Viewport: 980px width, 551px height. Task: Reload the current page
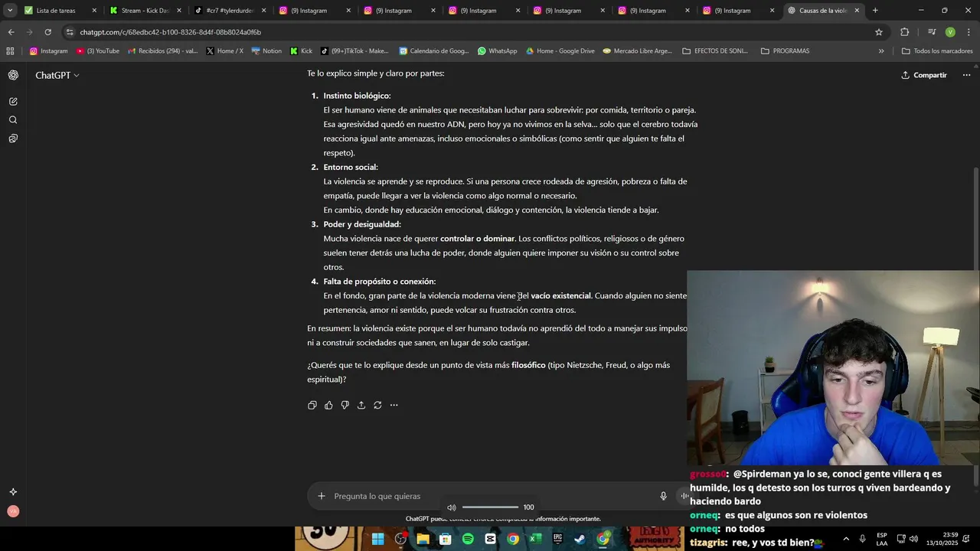pos(47,32)
